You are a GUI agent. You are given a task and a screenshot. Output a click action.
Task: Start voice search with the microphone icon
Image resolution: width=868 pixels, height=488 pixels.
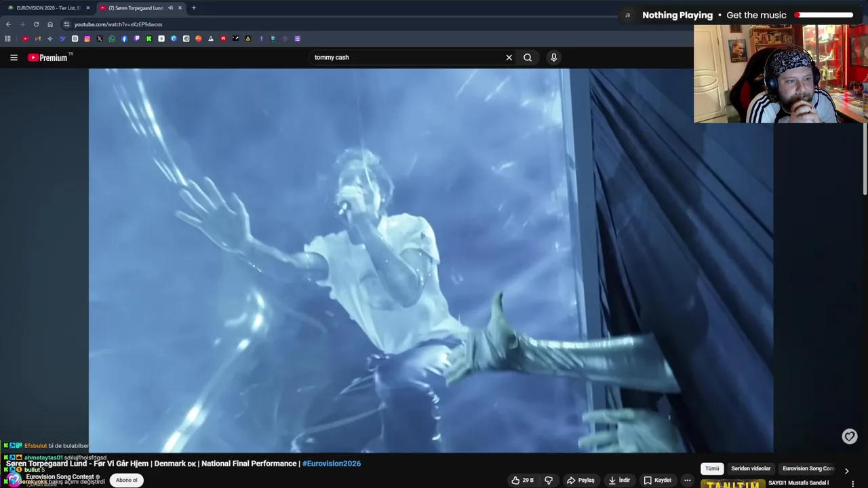[x=553, y=58]
